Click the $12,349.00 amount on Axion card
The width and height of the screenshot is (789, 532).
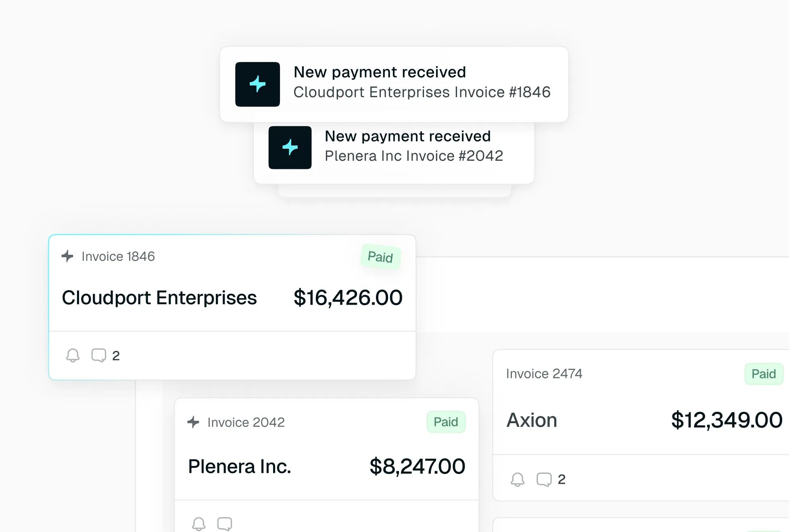click(727, 420)
